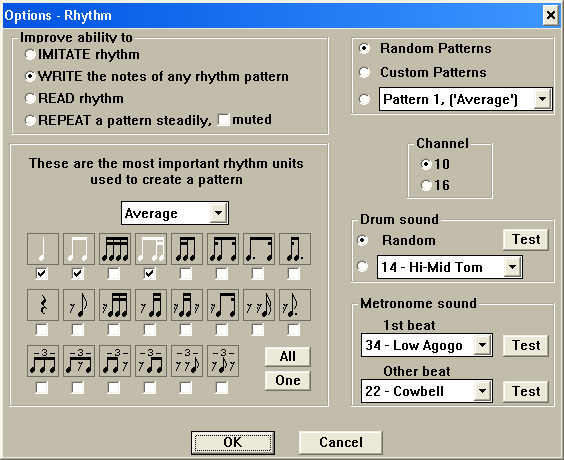Image resolution: width=564 pixels, height=460 pixels.
Task: Click the quarter note rhythm unit icon
Action: coord(43,249)
